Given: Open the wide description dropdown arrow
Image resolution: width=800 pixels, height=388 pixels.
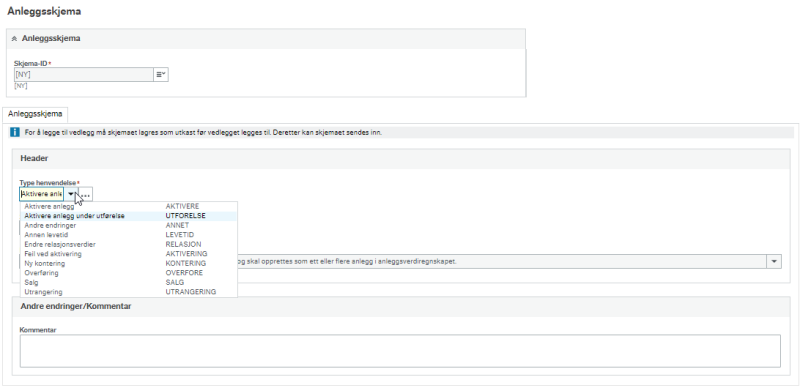Looking at the screenshot, I should [x=774, y=261].
